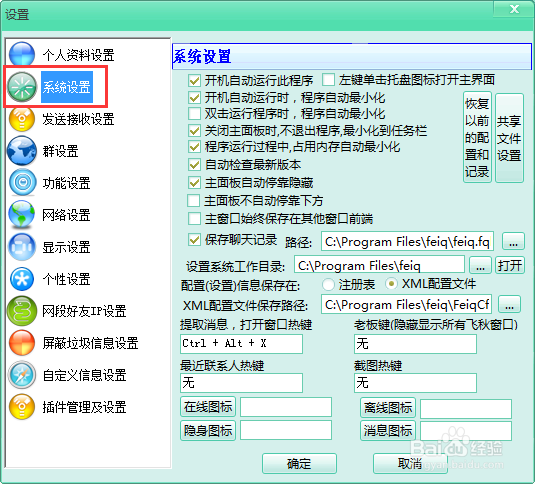Image resolution: width=535 pixels, height=484 pixels.
Task: Browse for system working directory
Action: click(x=480, y=265)
